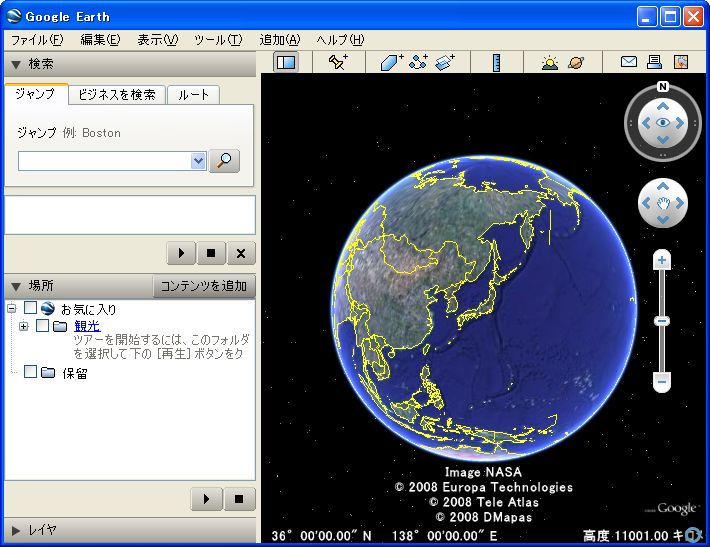Image resolution: width=710 pixels, height=547 pixels.
Task: Open the ファイル menu
Action: click(37, 40)
